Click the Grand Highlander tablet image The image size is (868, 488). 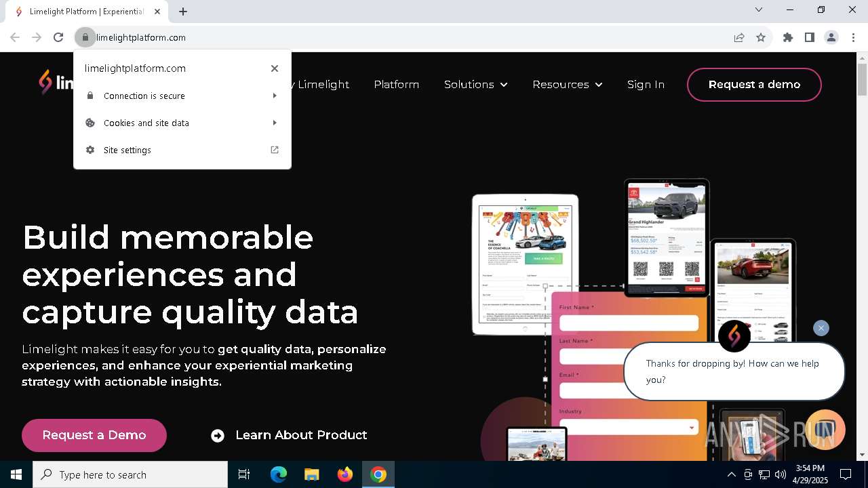(667, 237)
